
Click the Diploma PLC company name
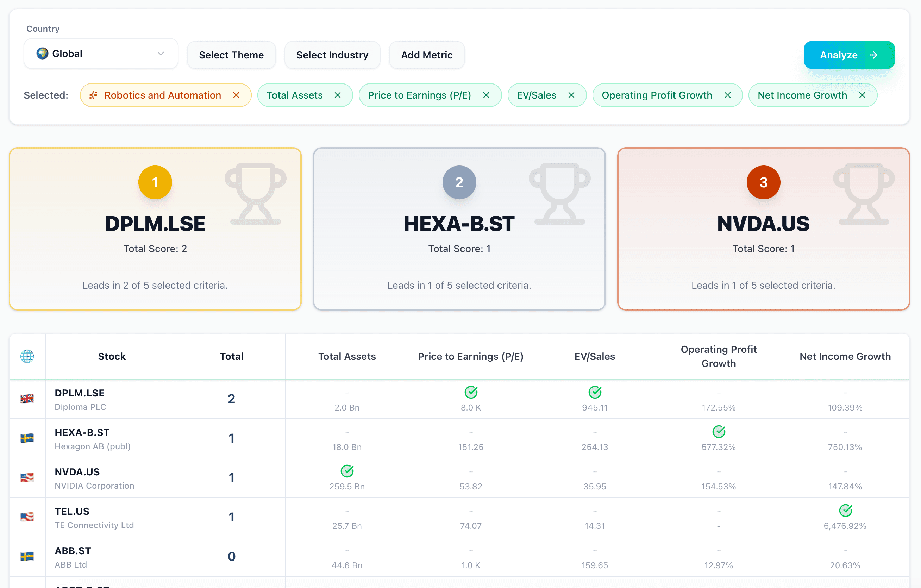pyautogui.click(x=80, y=407)
